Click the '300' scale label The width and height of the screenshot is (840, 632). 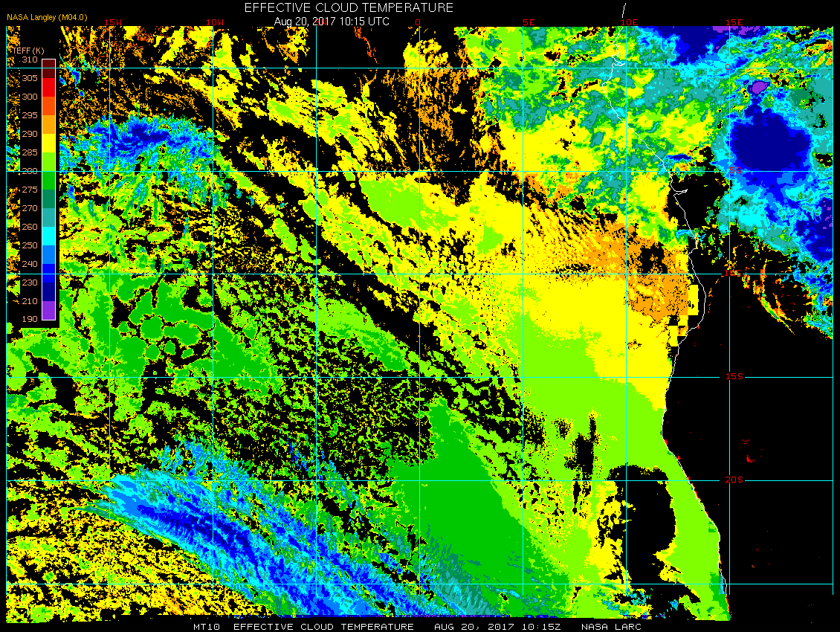coord(30,97)
